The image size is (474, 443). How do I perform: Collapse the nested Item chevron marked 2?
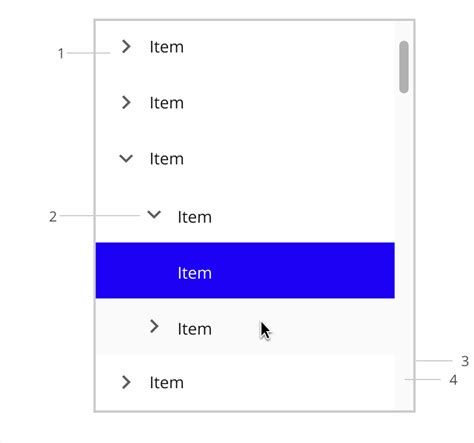click(154, 215)
